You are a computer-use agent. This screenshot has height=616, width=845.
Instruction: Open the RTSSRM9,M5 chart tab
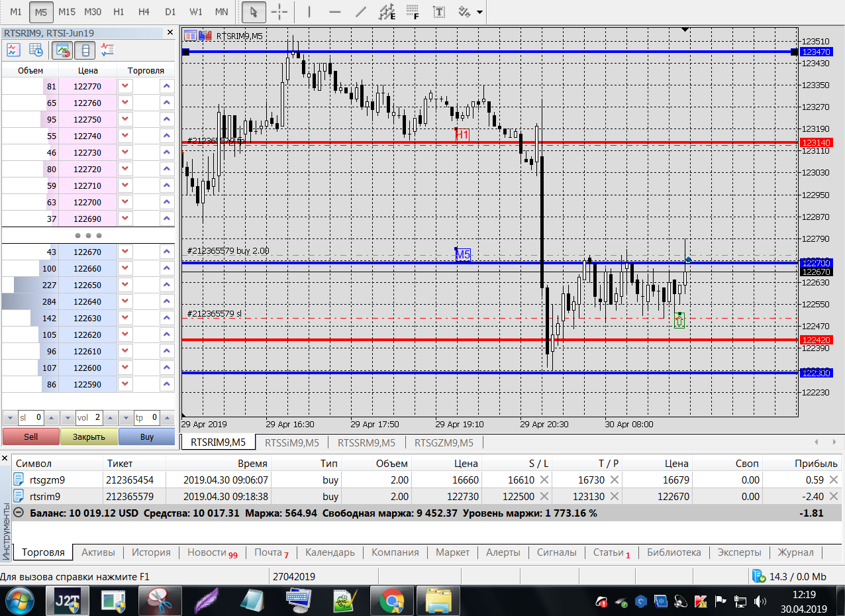point(366,442)
